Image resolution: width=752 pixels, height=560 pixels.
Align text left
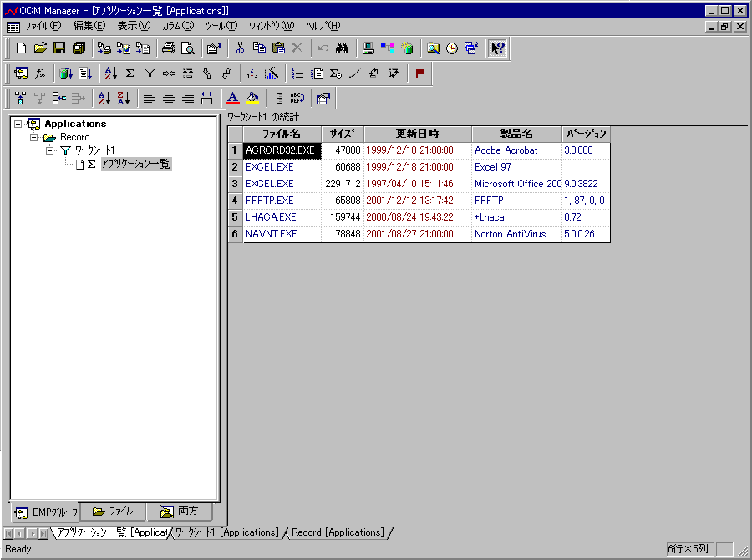[150, 99]
